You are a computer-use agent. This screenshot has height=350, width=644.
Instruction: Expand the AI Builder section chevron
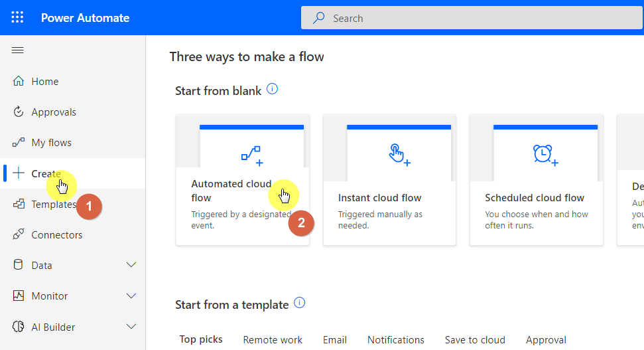(x=131, y=327)
